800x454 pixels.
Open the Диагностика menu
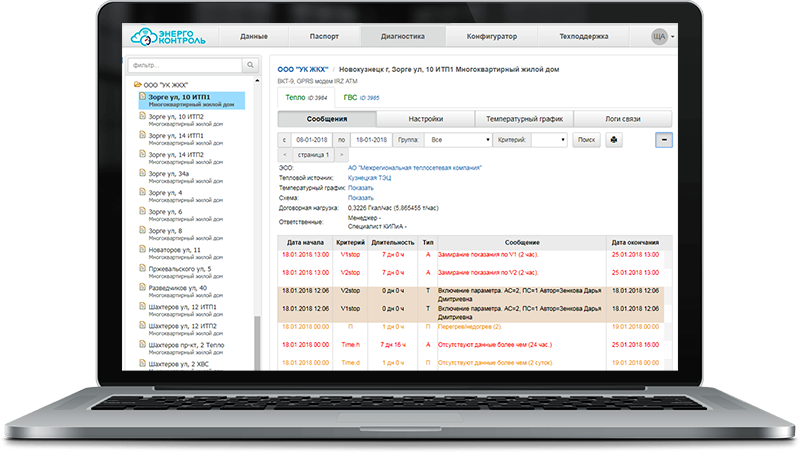(x=403, y=37)
